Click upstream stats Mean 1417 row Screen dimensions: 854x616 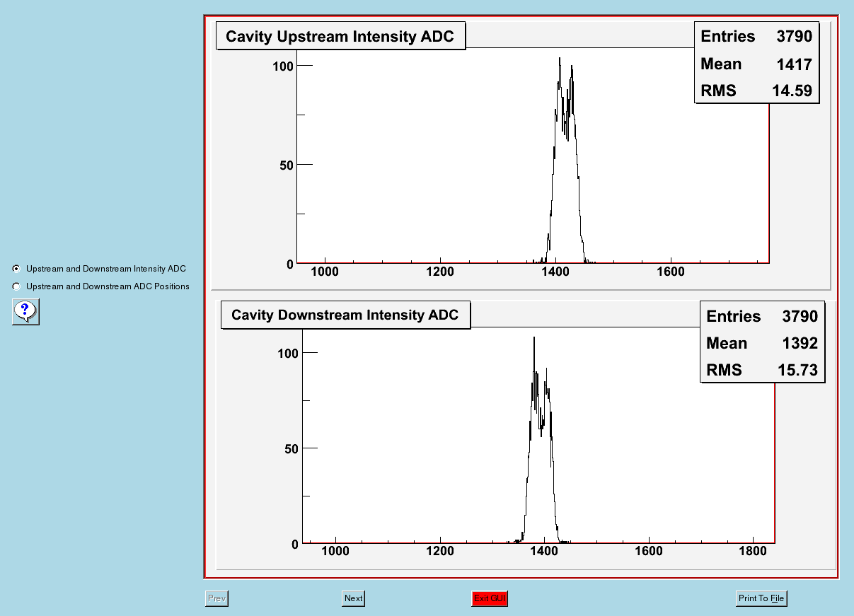click(x=756, y=64)
